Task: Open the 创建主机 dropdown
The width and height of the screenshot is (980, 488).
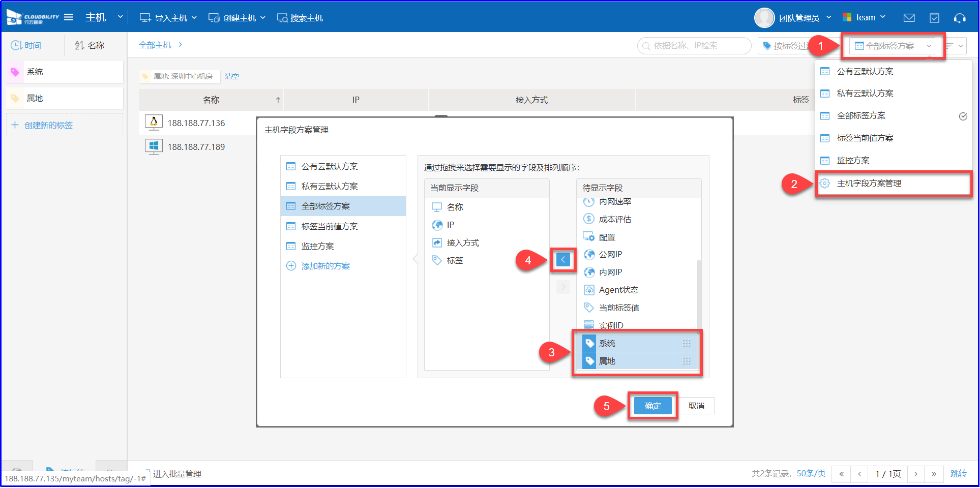Action: pos(237,18)
